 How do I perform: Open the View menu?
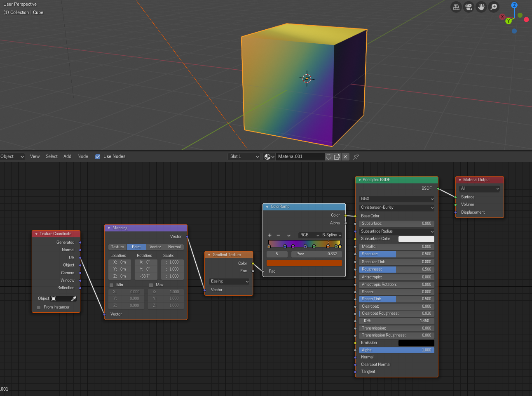[x=35, y=157]
